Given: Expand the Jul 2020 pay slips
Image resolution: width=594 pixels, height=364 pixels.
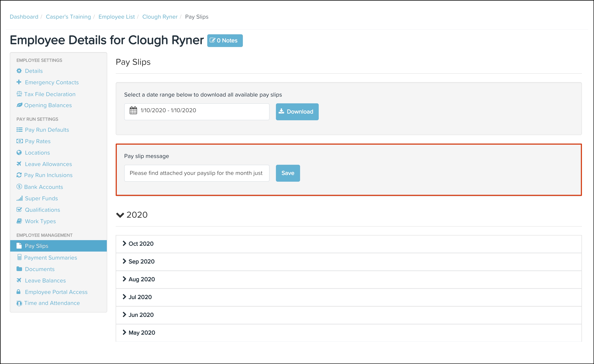Looking at the screenshot, I should (140, 297).
